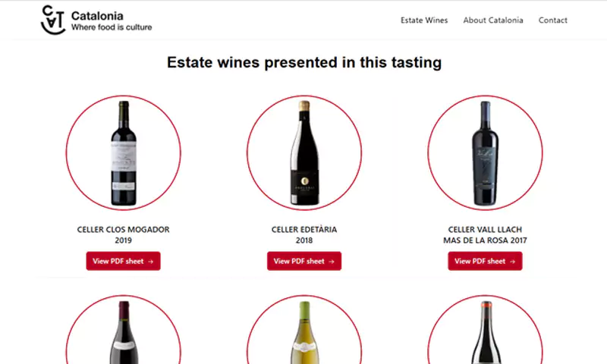Open the Contact menu link

(552, 20)
